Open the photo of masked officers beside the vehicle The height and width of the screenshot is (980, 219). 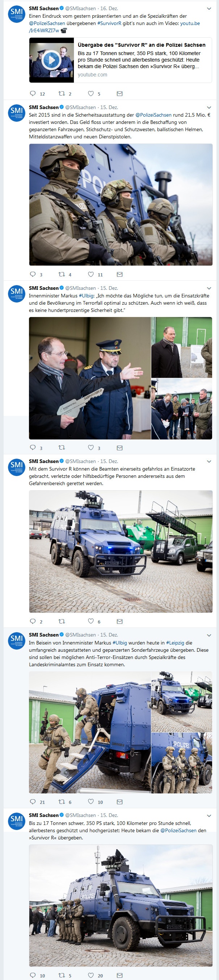tap(121, 205)
